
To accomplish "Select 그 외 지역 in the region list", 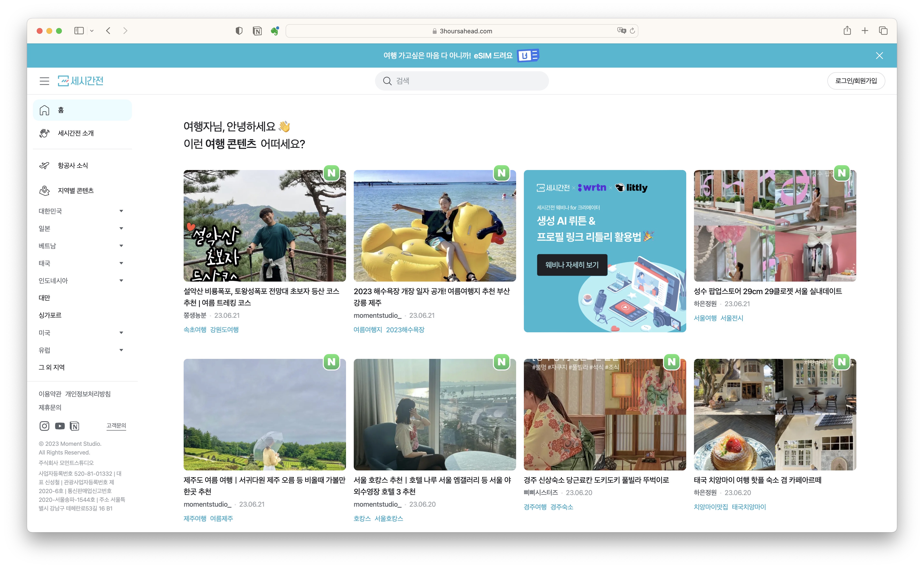I will pyautogui.click(x=51, y=367).
